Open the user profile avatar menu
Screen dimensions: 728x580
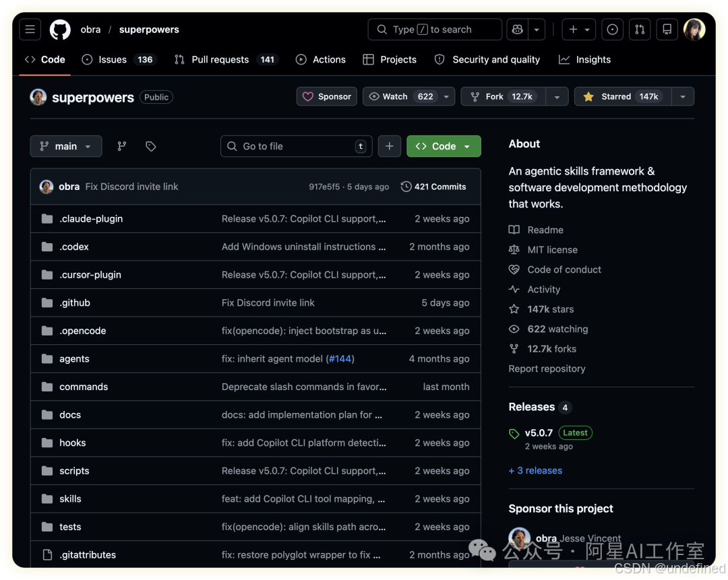click(x=694, y=30)
